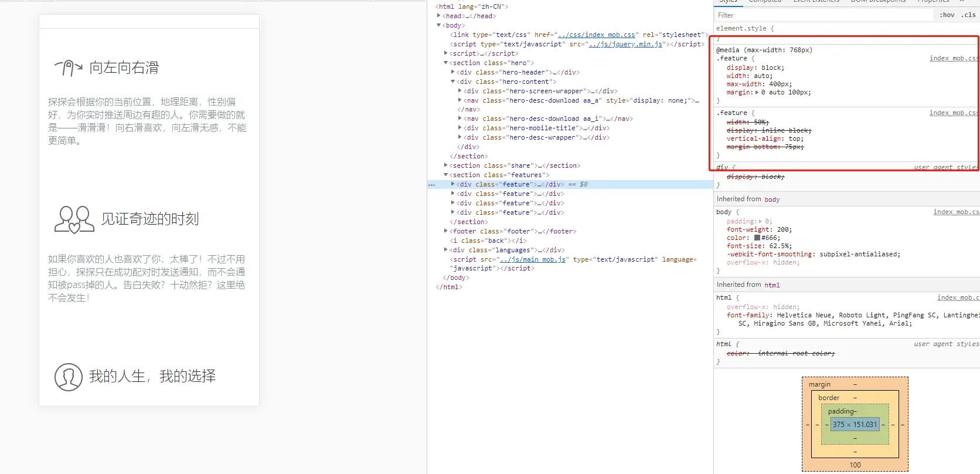Image resolution: width=980 pixels, height=474 pixels.
Task: Click the swipe hand icon beside 向左向右滑
Action: click(69, 68)
